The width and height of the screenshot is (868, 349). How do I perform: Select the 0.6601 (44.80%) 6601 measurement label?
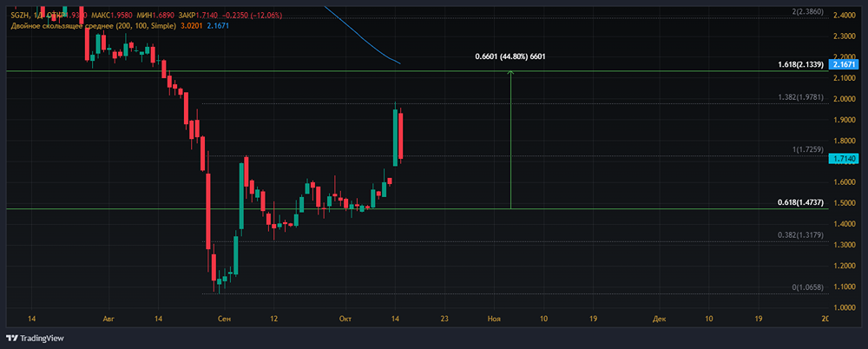[510, 56]
